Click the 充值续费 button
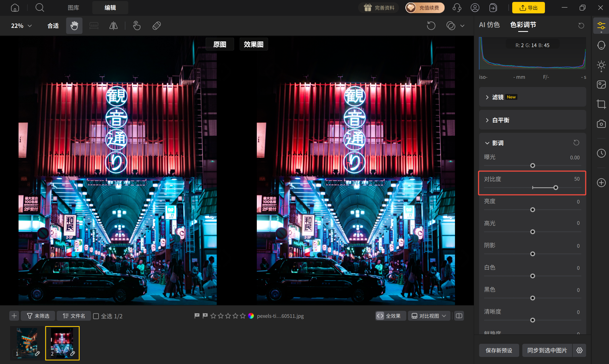 pyautogui.click(x=425, y=8)
